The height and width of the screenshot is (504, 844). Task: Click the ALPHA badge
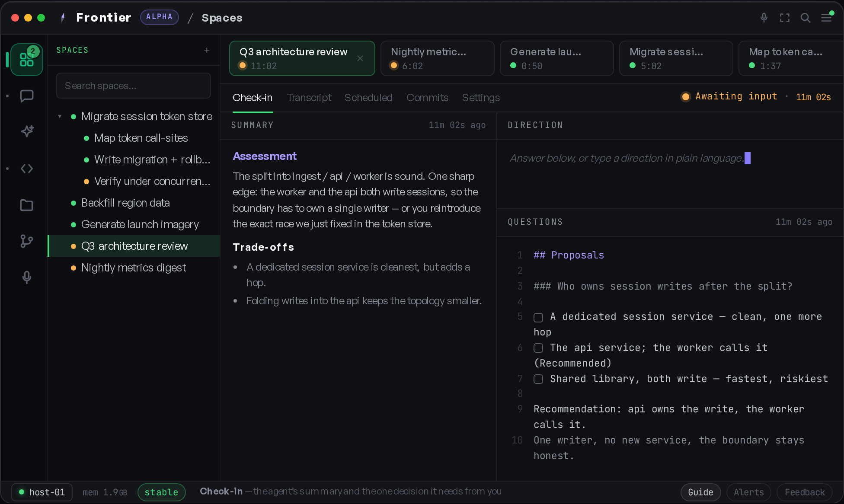pos(159,17)
